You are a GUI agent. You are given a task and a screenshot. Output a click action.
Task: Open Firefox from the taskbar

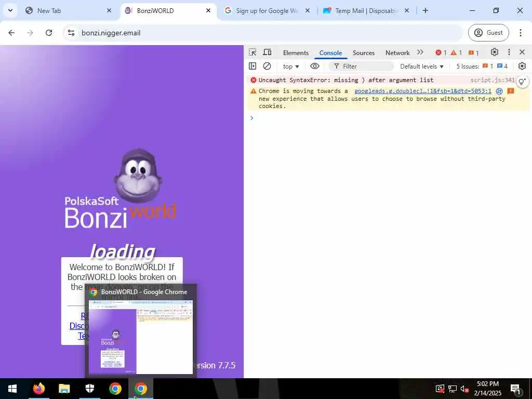click(38, 389)
